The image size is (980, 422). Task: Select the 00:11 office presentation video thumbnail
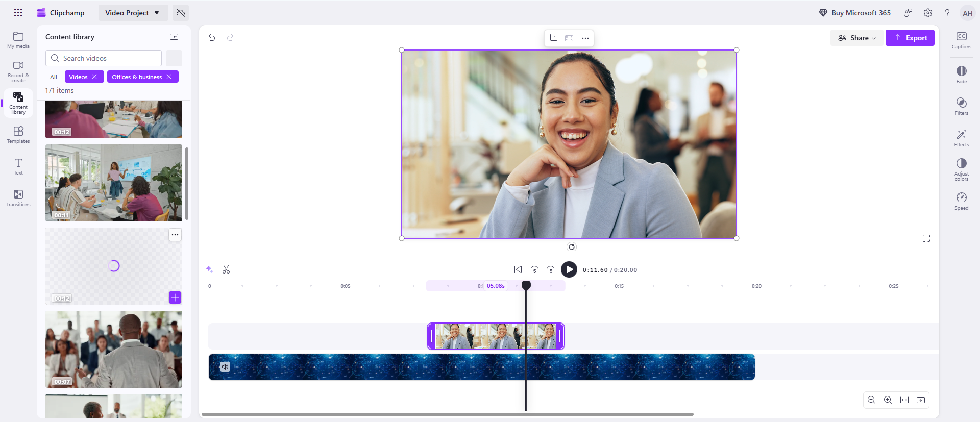point(114,183)
